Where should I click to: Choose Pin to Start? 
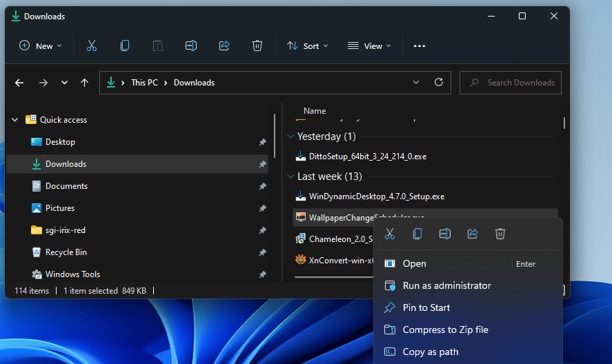[x=468, y=308]
